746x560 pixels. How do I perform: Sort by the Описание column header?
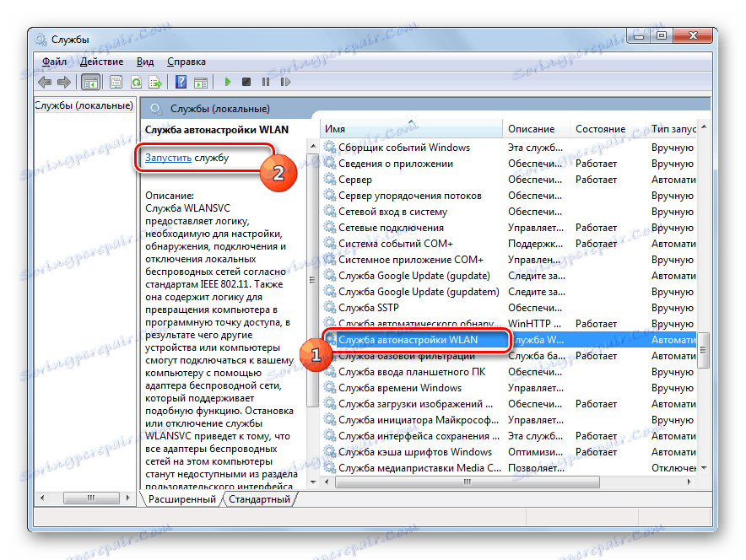536,129
